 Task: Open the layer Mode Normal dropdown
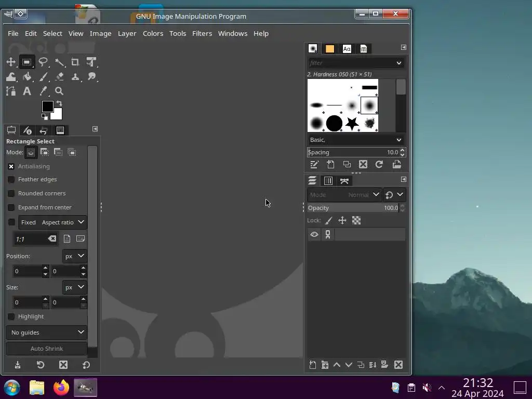344,195
